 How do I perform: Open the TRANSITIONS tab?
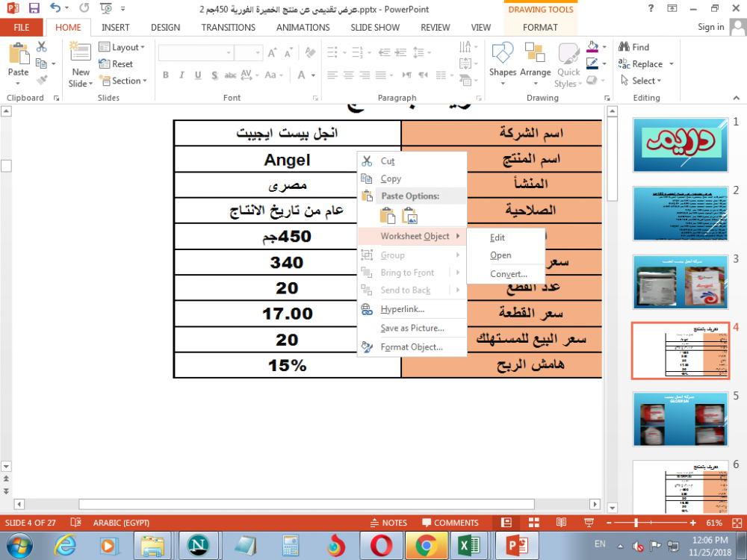[x=228, y=27]
